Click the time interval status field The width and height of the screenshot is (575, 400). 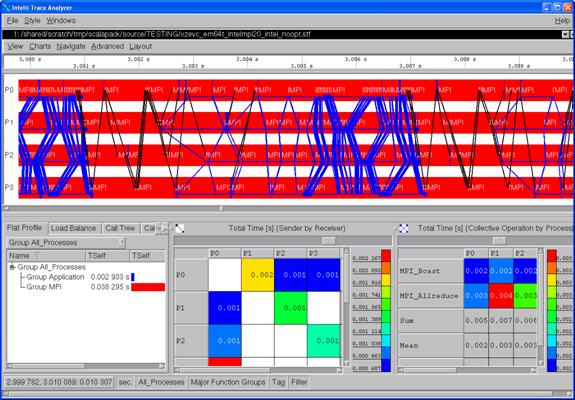59,382
